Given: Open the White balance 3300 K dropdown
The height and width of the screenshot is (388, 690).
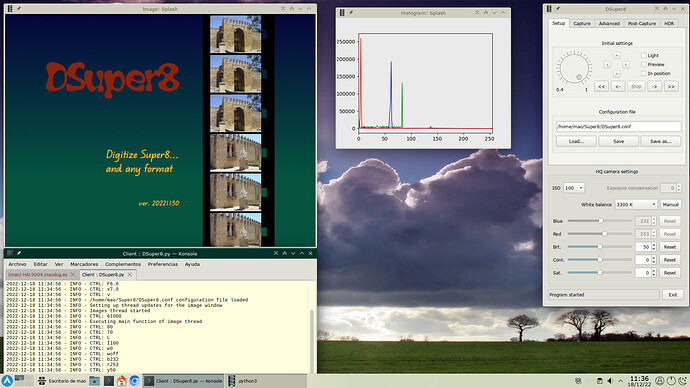Looking at the screenshot, I should [636, 205].
